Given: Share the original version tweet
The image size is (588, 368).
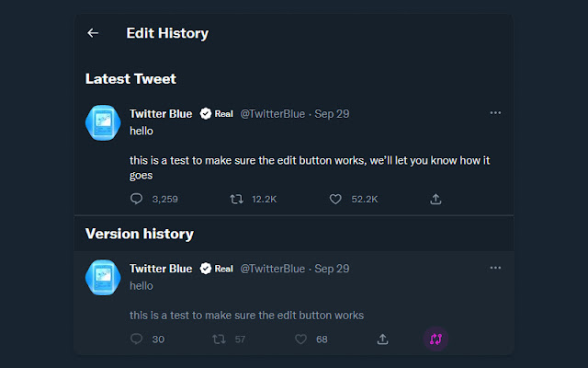Looking at the screenshot, I should click(382, 339).
